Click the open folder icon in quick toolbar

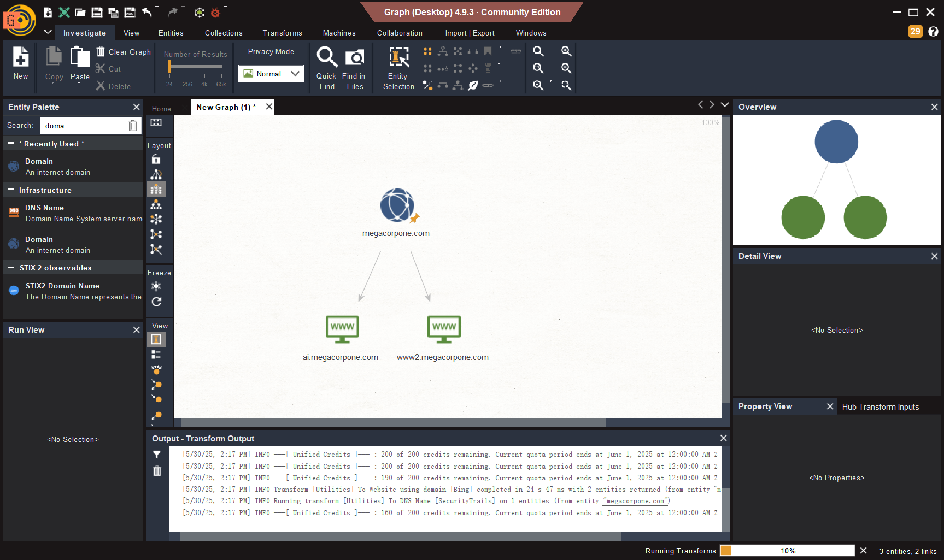coord(80,12)
